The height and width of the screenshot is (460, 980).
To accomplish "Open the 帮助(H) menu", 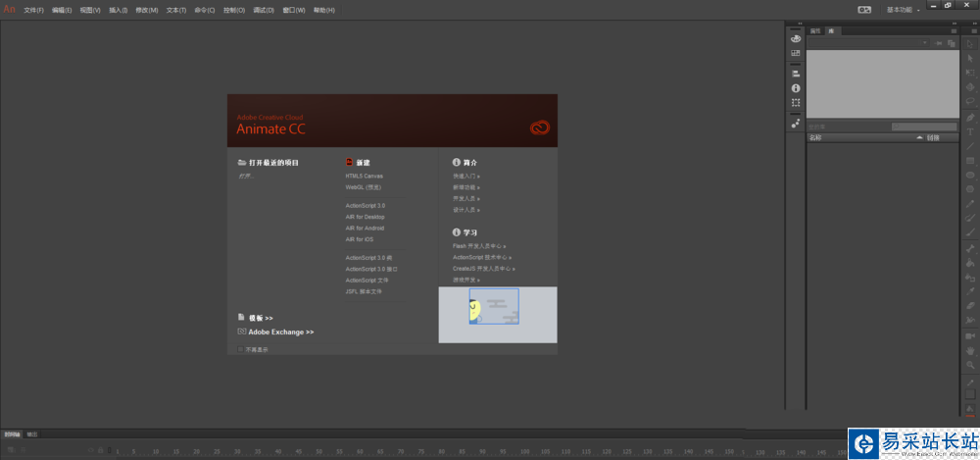I will click(x=323, y=10).
